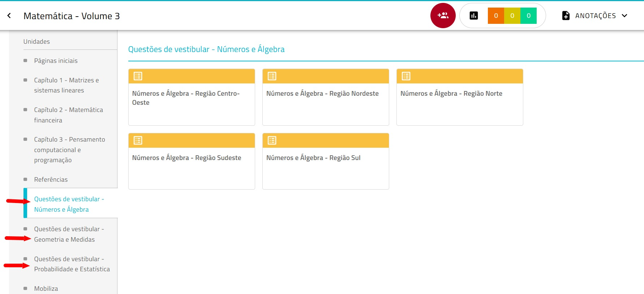Click the page heading Questões de vestibular
The width and height of the screenshot is (644, 294).
[x=206, y=49]
